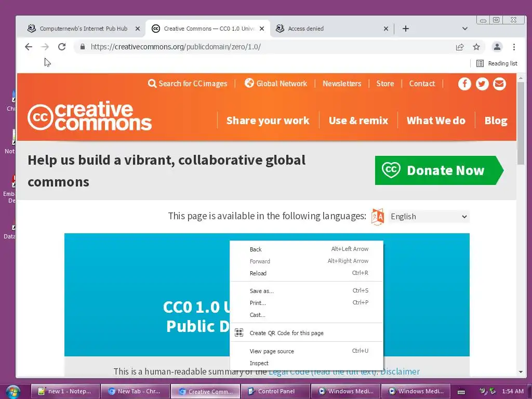
Task: Choose Cast... in the context menu
Action: pyautogui.click(x=307, y=315)
